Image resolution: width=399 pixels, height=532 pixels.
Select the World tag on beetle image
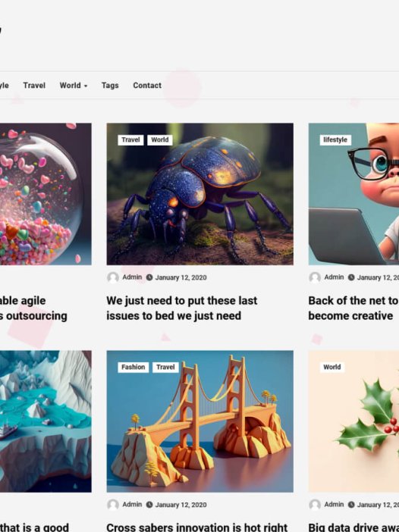pos(160,139)
